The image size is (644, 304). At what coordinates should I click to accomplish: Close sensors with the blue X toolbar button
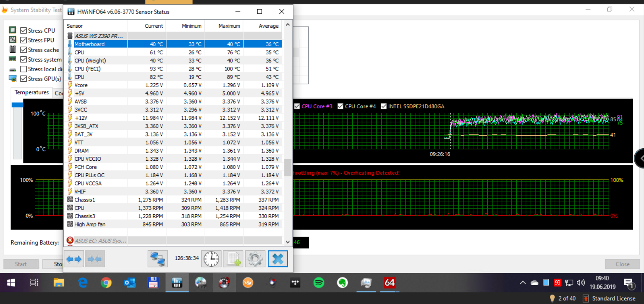pos(278,259)
